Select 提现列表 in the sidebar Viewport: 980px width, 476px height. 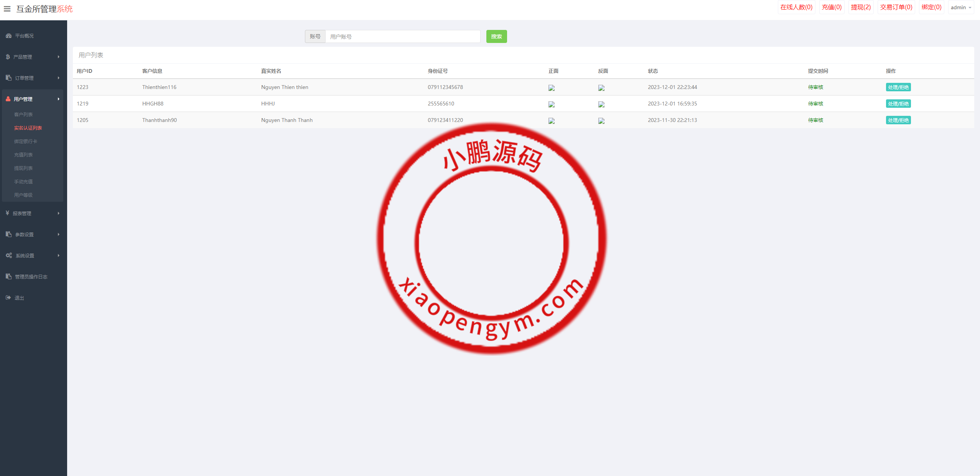click(x=23, y=168)
